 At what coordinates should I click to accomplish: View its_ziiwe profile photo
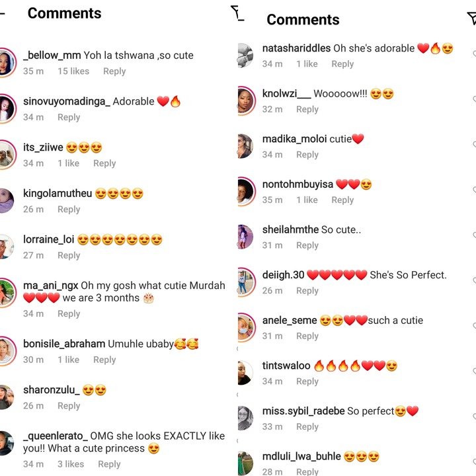tap(7, 155)
